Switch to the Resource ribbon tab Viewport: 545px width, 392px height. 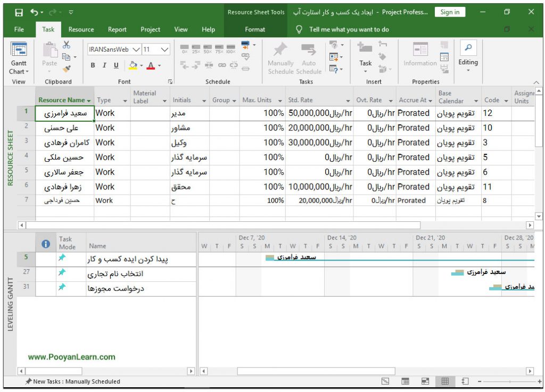[x=81, y=29]
